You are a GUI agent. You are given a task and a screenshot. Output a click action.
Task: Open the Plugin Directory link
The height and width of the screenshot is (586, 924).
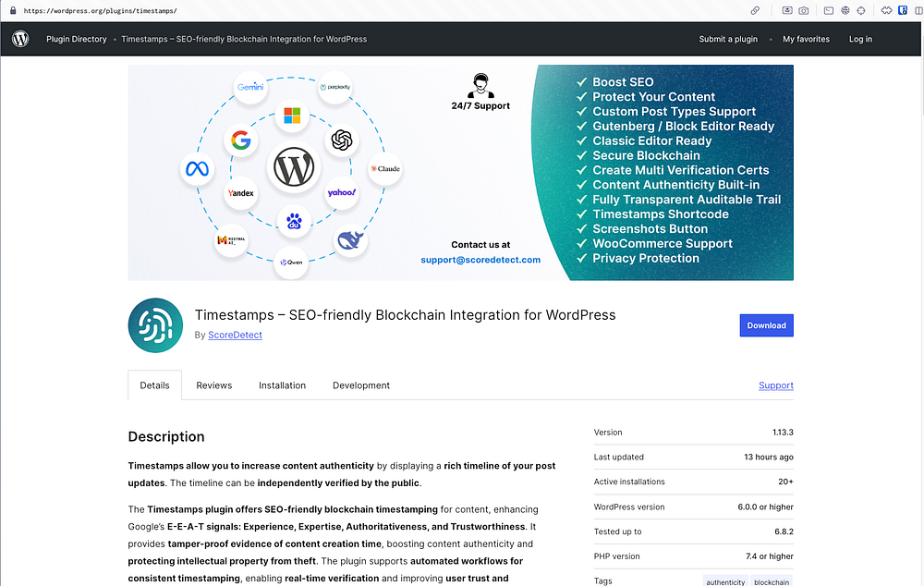pos(77,39)
